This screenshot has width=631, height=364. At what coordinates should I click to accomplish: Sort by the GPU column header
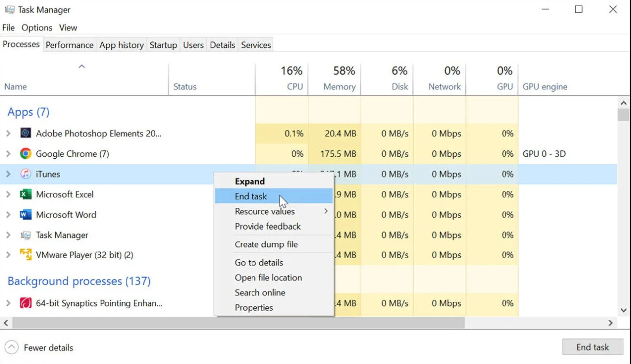(x=492, y=79)
